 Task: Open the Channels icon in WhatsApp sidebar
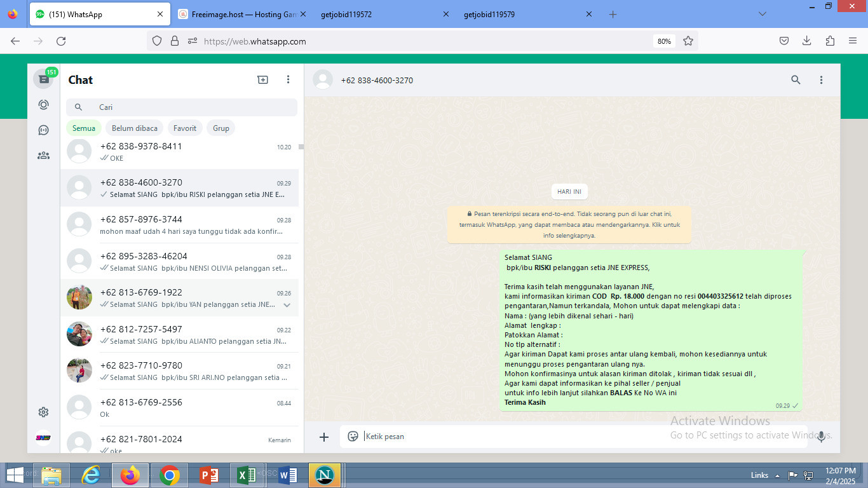coord(43,130)
